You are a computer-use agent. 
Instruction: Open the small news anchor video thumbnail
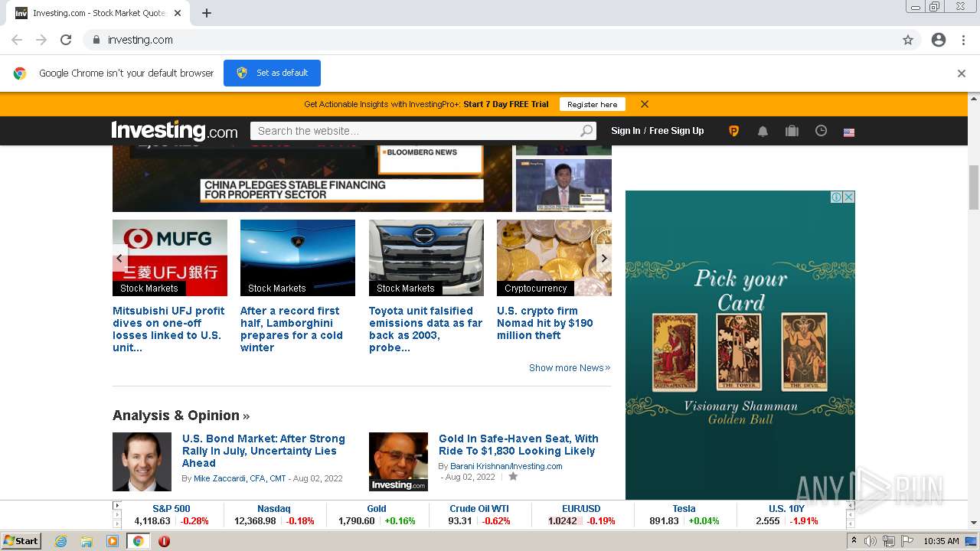pos(563,185)
